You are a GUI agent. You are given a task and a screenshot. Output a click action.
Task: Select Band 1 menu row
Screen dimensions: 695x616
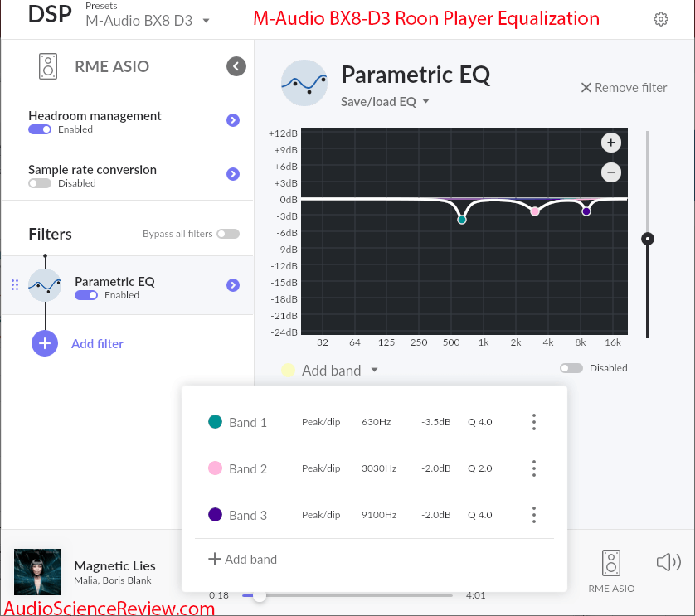click(x=375, y=422)
